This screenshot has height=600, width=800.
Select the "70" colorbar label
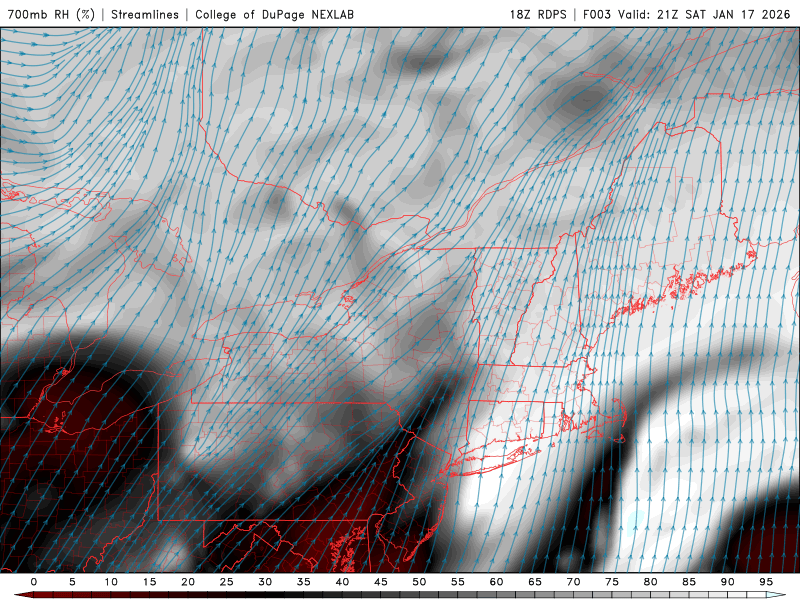(573, 582)
